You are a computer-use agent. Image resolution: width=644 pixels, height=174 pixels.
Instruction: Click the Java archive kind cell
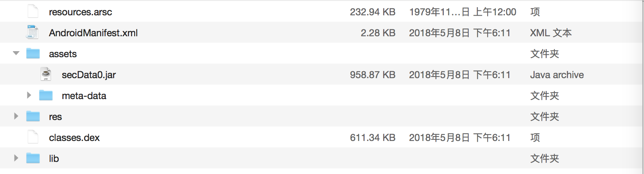[x=557, y=75]
